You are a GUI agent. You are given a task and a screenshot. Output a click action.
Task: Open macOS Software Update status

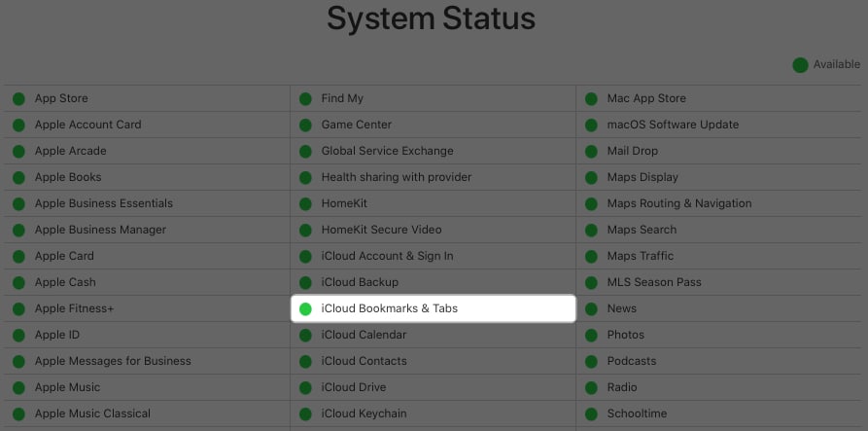coord(673,125)
